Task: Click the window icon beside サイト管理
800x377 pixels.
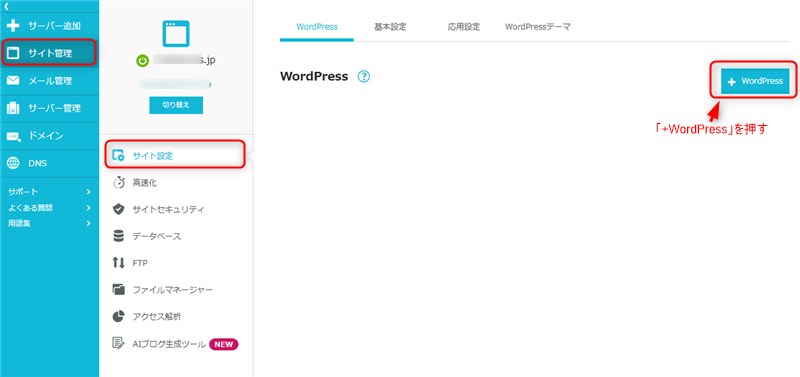Action: tap(13, 53)
